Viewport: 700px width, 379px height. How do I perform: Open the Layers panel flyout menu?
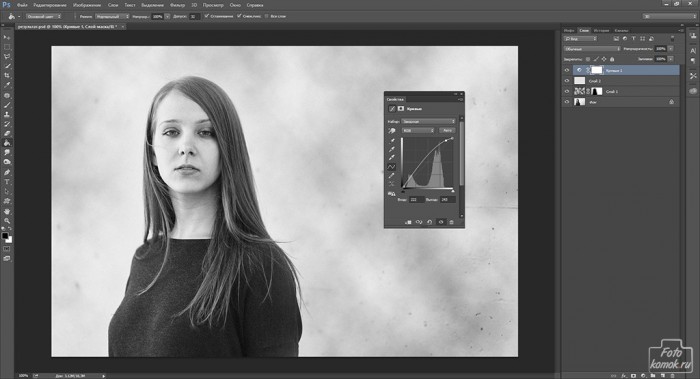pyautogui.click(x=681, y=30)
